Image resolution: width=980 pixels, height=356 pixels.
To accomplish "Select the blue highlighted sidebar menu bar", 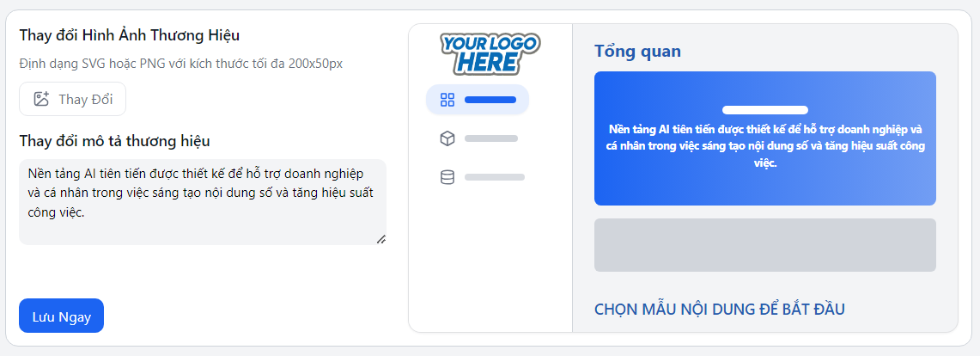I will (x=490, y=100).
